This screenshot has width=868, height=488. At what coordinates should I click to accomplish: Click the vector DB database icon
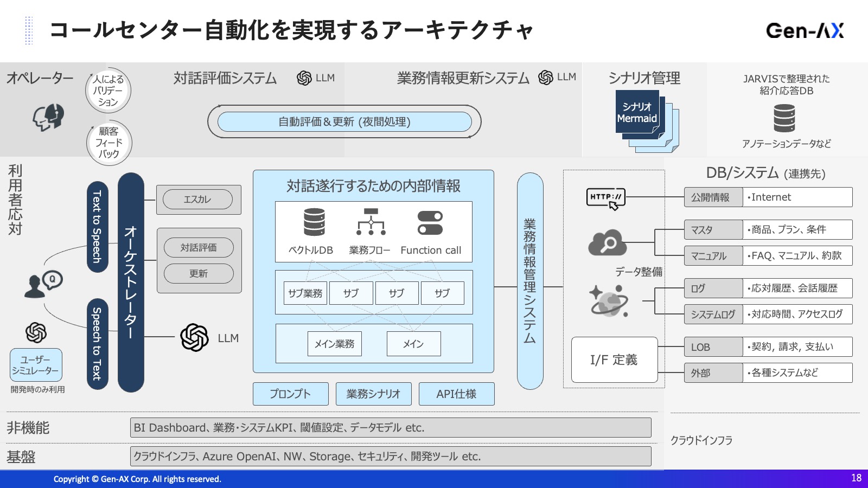tap(314, 222)
